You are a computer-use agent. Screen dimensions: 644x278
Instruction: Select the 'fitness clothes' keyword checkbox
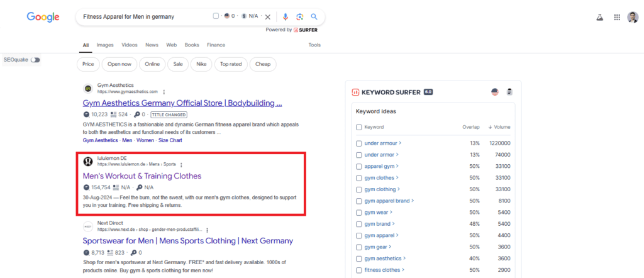click(359, 270)
